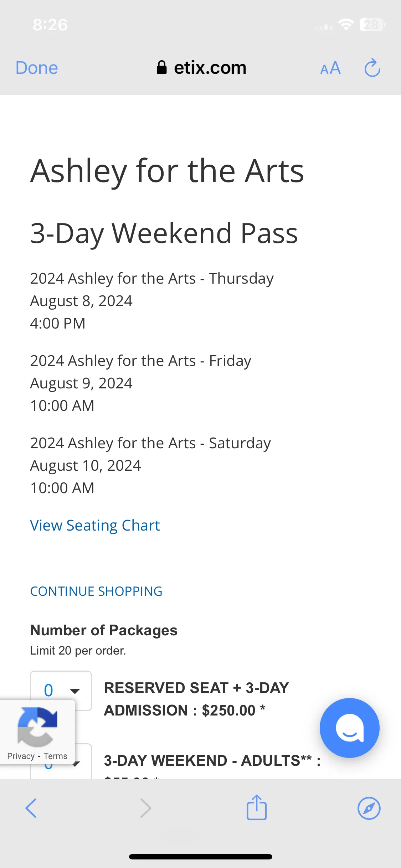Open page in Safari compass icon

[369, 808]
